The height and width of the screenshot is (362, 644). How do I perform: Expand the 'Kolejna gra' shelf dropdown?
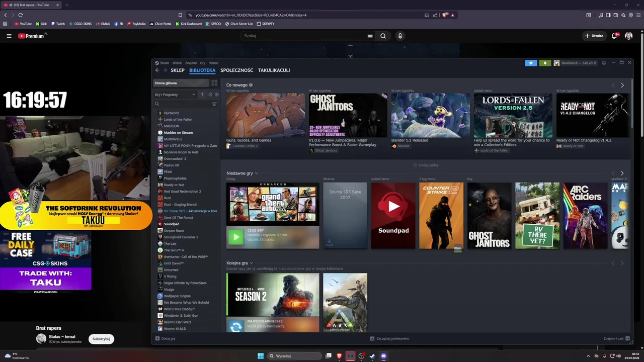[x=252, y=263]
